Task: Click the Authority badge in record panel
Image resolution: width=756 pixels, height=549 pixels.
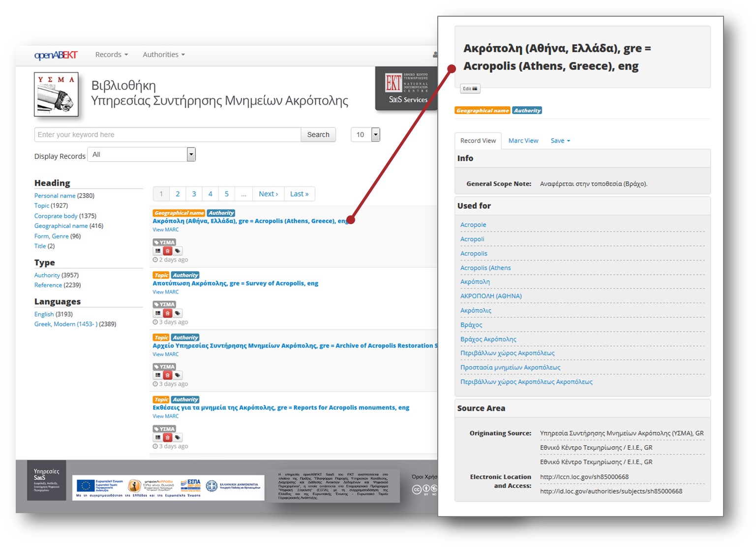Action: (527, 111)
